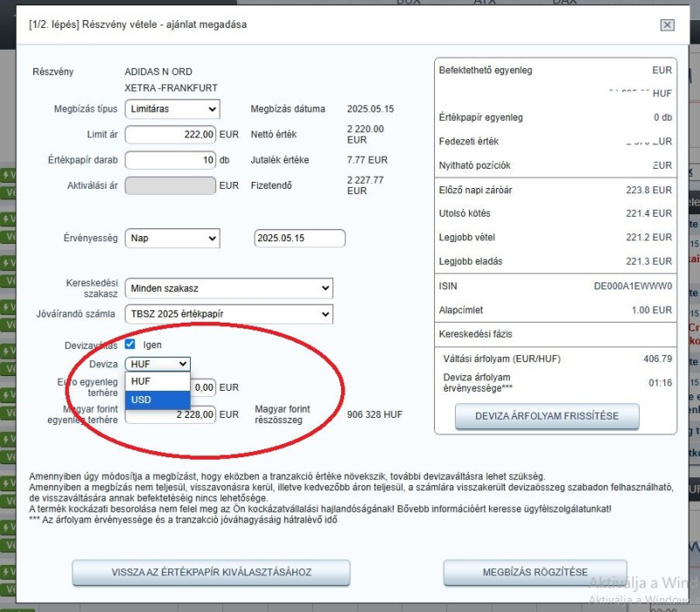Click the ISIN value DE000A1EWWW0
This screenshot has width=700, height=612.
[x=633, y=286]
